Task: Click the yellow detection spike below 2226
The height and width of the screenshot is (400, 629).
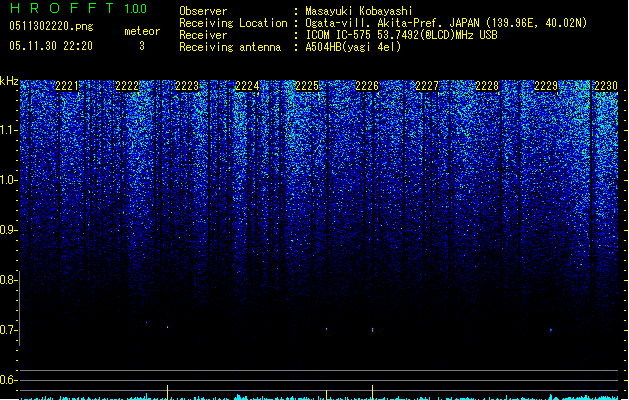Action: coord(373,392)
